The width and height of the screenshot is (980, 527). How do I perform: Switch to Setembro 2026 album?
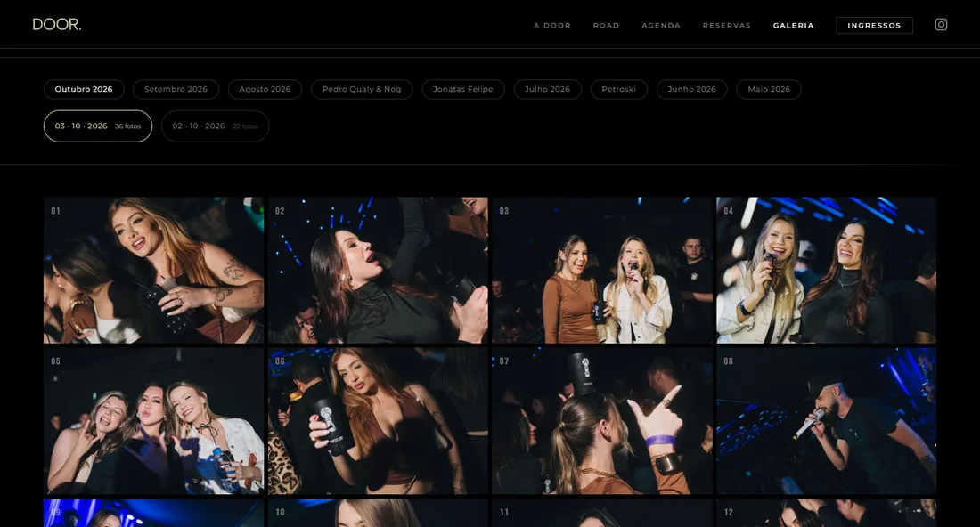point(176,89)
